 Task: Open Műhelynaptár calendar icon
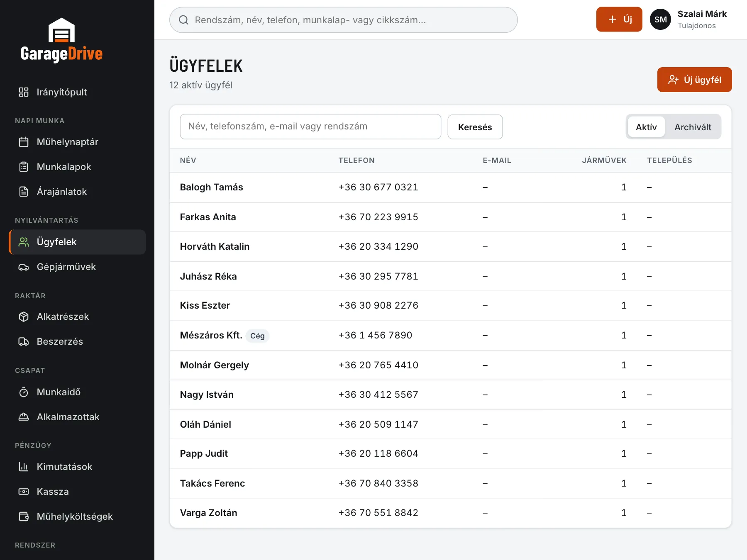click(24, 142)
